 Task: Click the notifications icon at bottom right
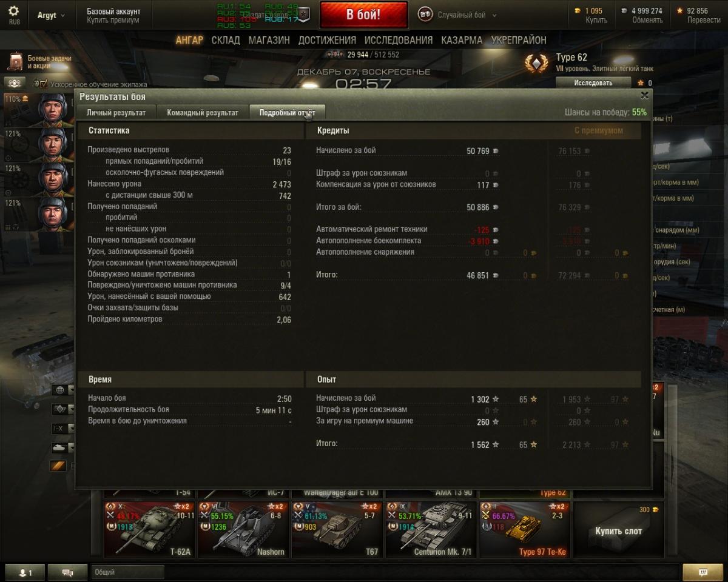[703, 572]
